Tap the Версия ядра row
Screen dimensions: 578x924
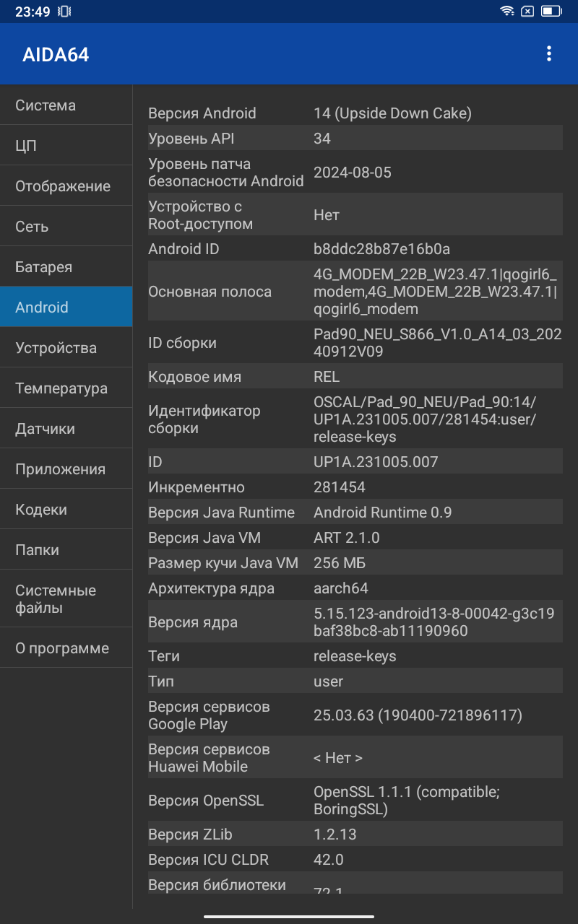pos(355,622)
